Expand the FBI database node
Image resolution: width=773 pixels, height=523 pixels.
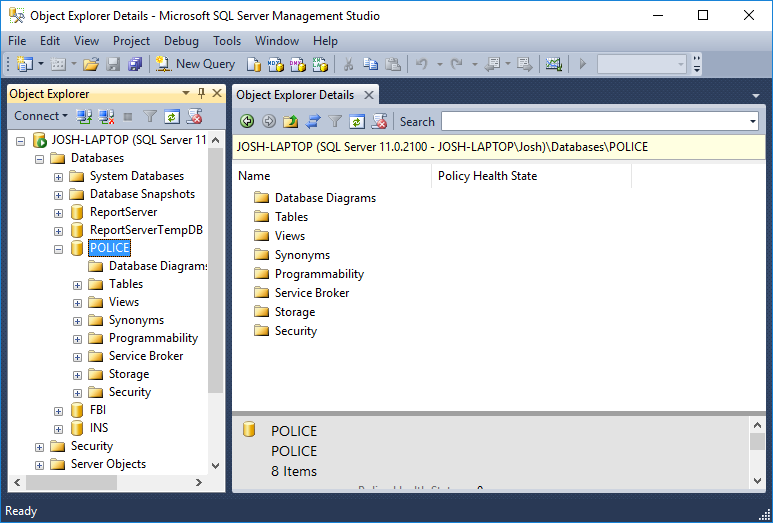[59, 411]
